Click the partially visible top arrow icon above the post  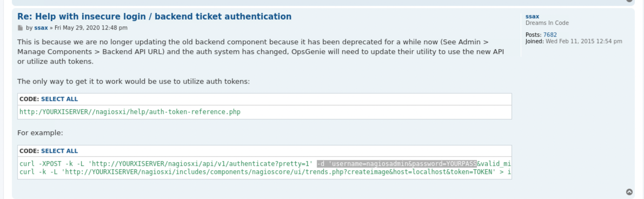point(629,1)
